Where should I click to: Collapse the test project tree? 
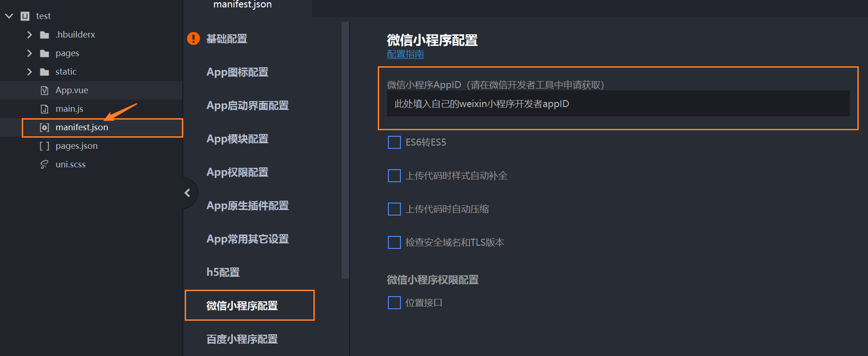[x=8, y=15]
